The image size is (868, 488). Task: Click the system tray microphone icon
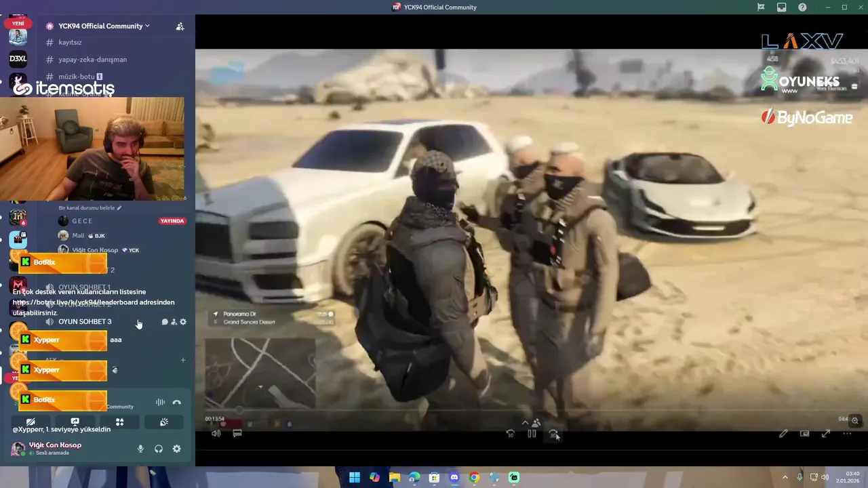point(800,477)
